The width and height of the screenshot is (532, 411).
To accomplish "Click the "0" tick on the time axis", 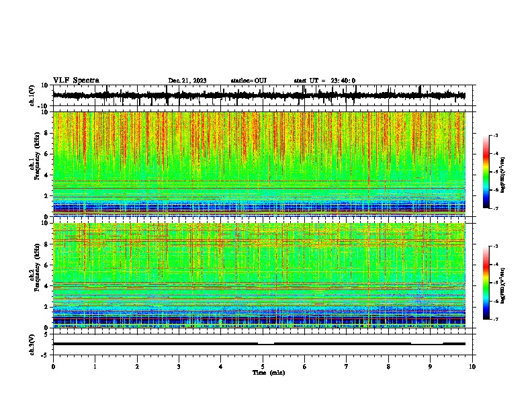I will pyautogui.click(x=53, y=367).
